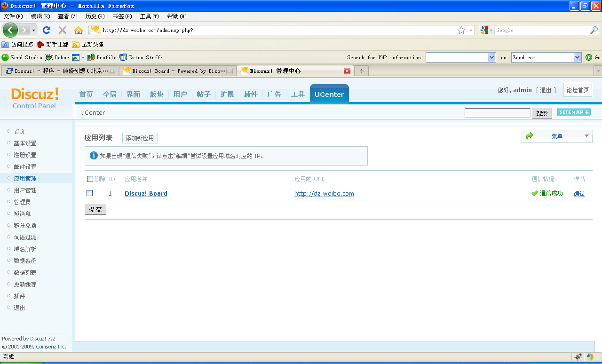Click the 退出 link beside admin
The width and height of the screenshot is (602, 364).
546,90
